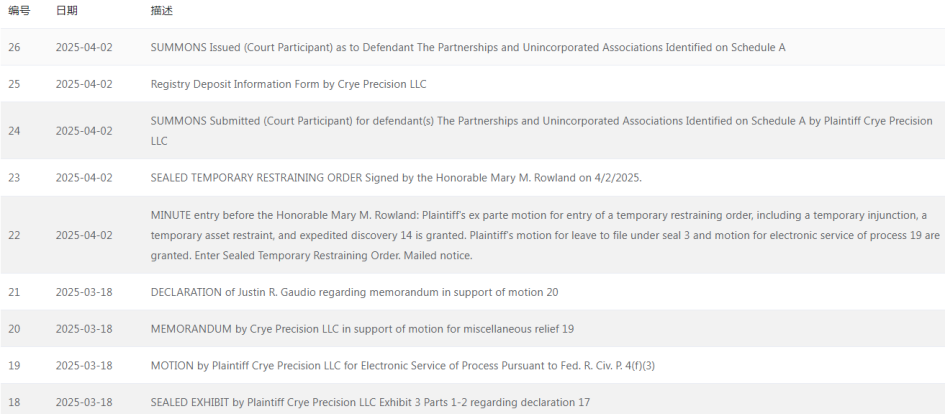Click date 2025-03-18 in row 19

pos(84,366)
